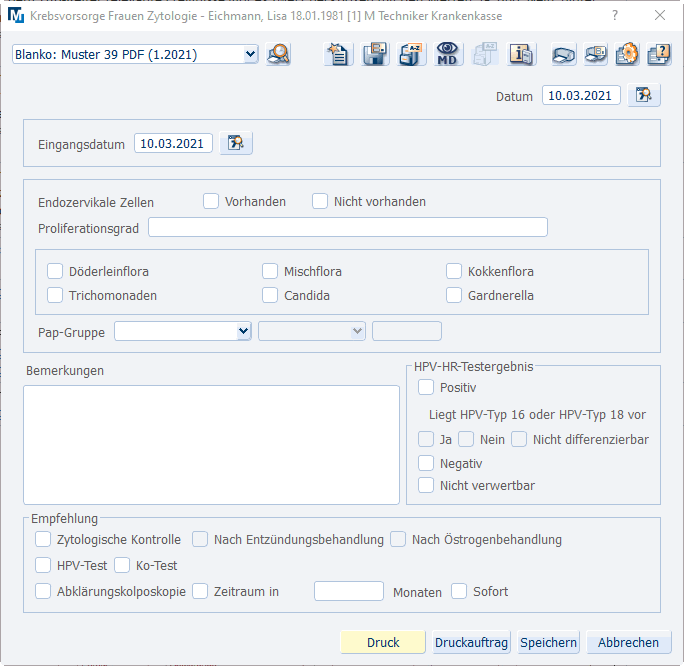Click the Eingangsdatum date field

pyautogui.click(x=173, y=143)
